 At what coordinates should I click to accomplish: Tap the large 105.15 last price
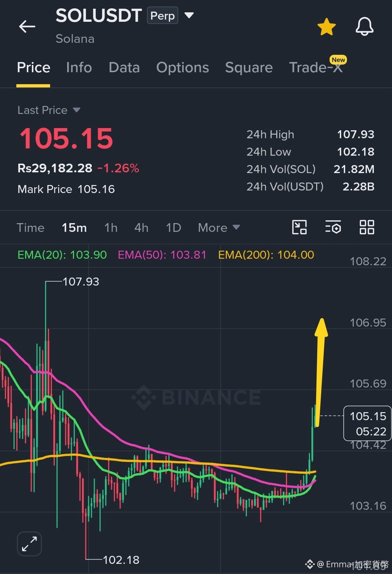tap(66, 139)
